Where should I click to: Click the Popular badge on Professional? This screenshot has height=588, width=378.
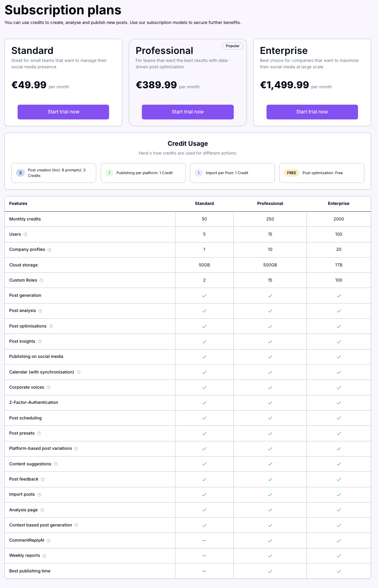233,46
